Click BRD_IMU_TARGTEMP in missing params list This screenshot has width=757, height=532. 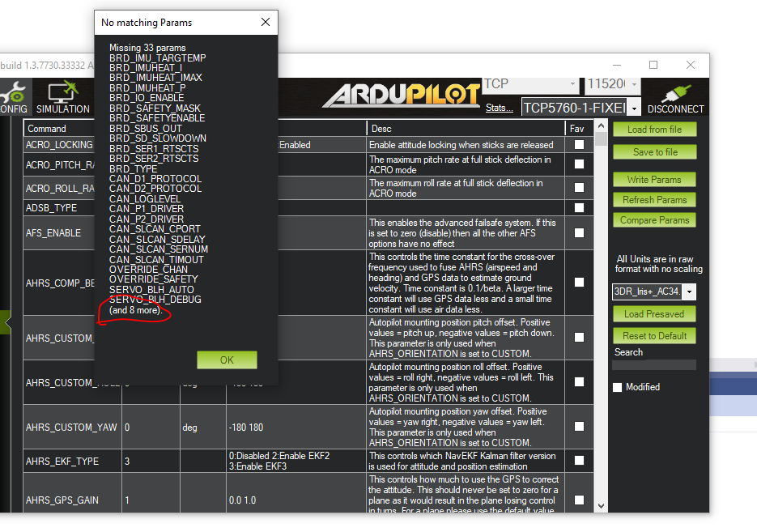pyautogui.click(x=157, y=58)
